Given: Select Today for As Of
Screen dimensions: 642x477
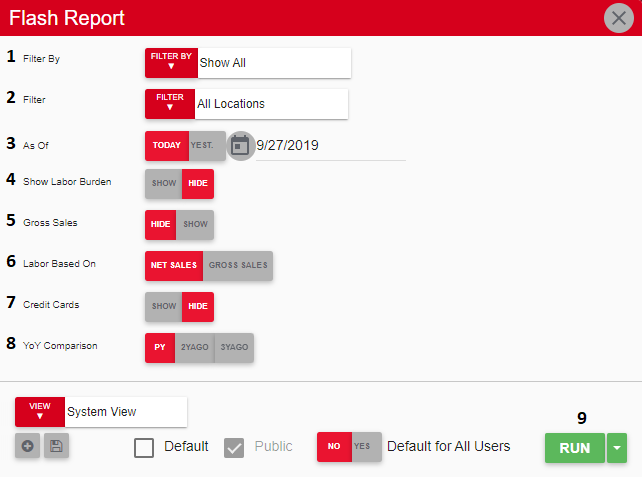Looking at the screenshot, I should (x=167, y=146).
